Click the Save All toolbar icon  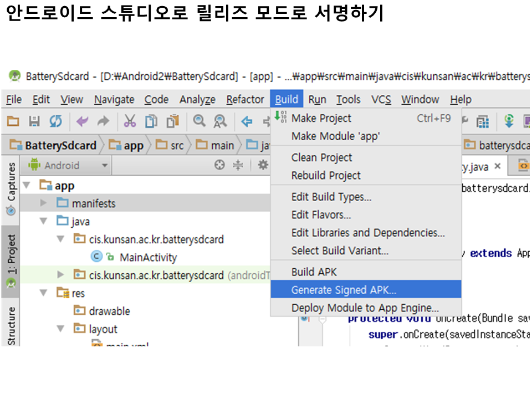click(34, 121)
